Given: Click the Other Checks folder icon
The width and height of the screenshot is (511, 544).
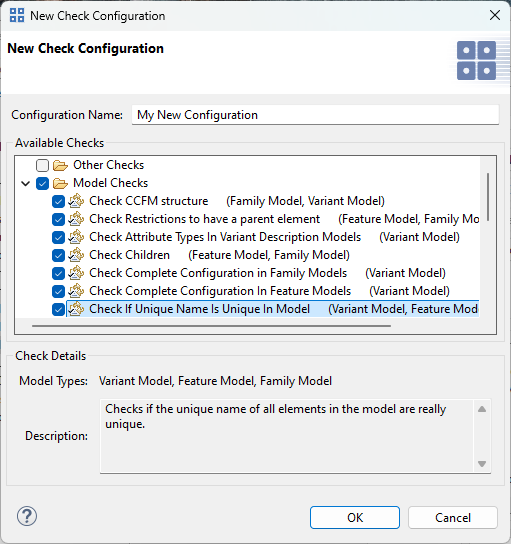Looking at the screenshot, I should (60, 165).
